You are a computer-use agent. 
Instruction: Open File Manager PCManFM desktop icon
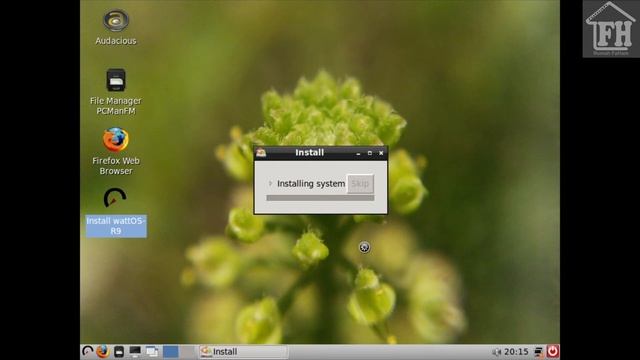pyautogui.click(x=116, y=91)
